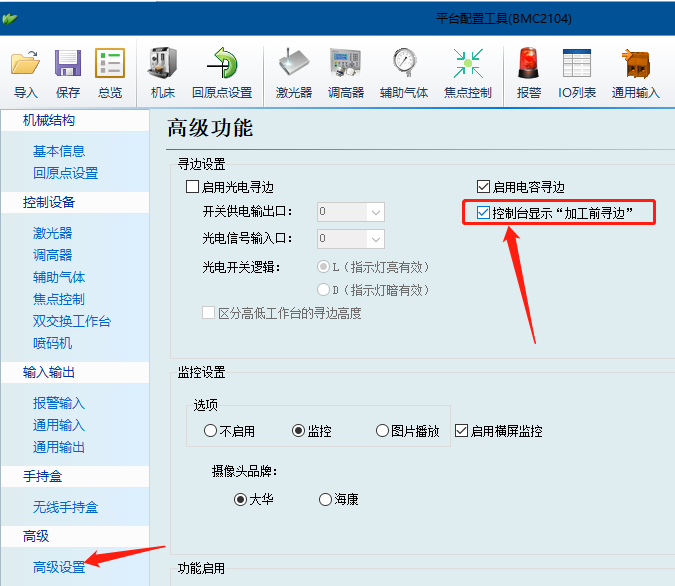Open the 通用输入 toolbar icon
Screen dimensions: 675x586
(635, 63)
